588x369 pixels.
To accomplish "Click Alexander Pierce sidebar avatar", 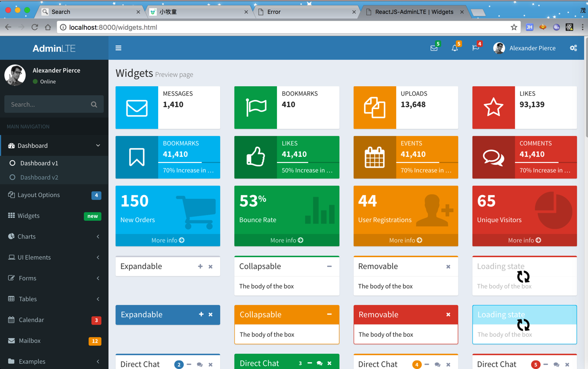I will 15,75.
